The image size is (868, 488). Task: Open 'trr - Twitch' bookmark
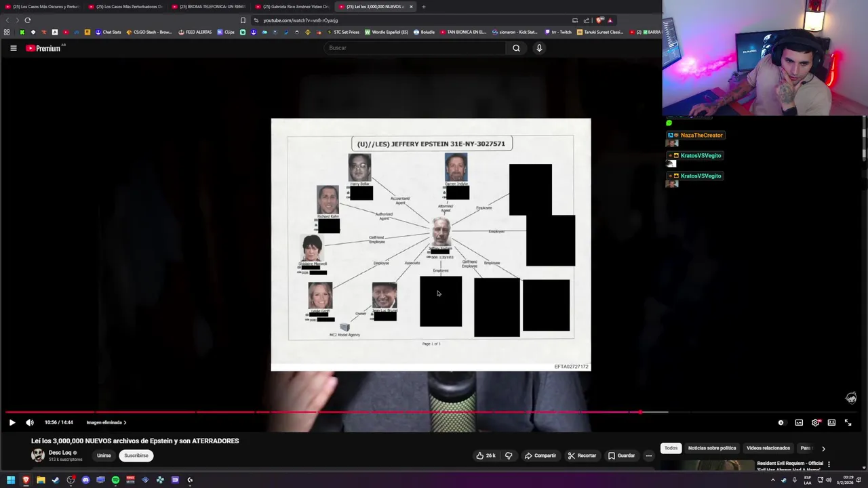(559, 32)
